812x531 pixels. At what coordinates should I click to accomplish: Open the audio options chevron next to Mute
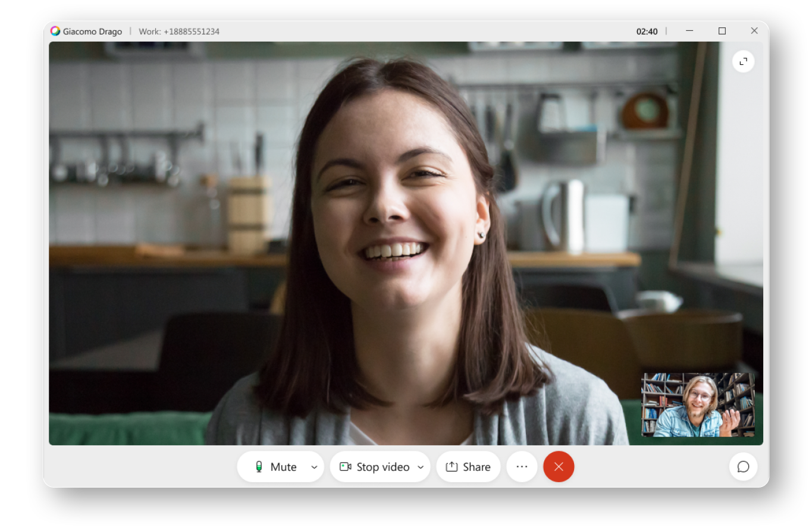pyautogui.click(x=314, y=467)
